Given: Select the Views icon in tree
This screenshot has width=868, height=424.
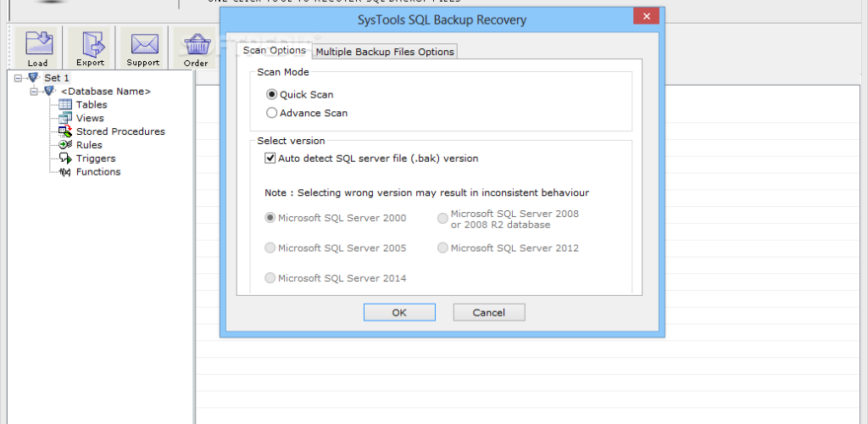Looking at the screenshot, I should (x=65, y=118).
